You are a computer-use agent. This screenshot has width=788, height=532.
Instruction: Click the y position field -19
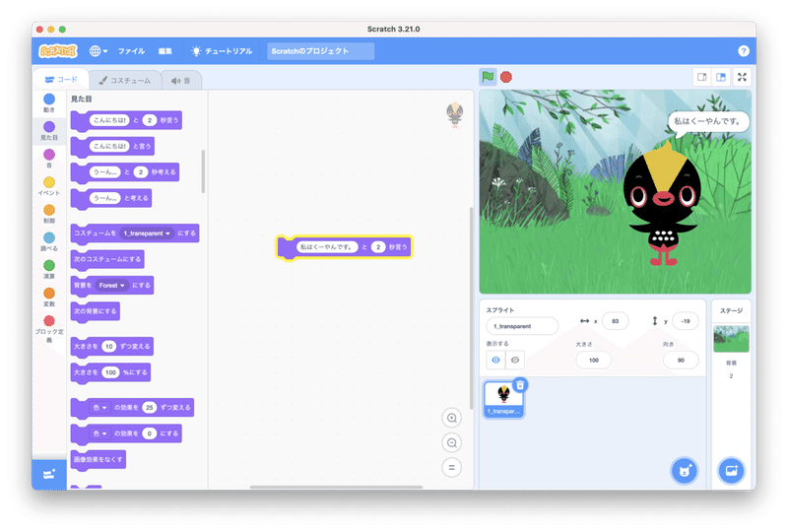point(686,321)
